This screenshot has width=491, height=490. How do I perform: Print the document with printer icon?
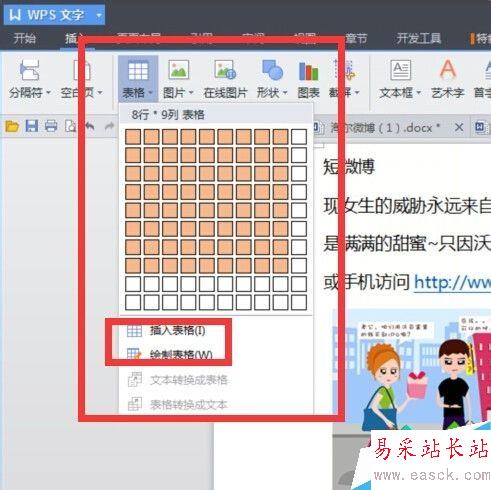pos(51,127)
